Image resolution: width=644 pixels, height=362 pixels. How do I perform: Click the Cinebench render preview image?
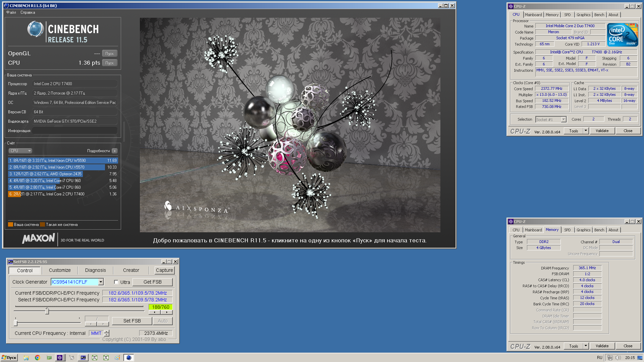point(290,125)
